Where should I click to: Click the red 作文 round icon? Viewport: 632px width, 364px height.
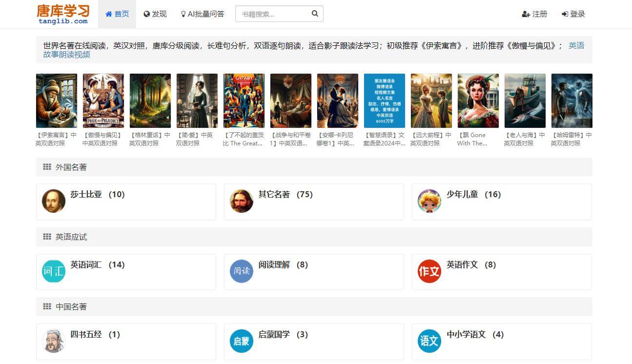[x=429, y=271]
